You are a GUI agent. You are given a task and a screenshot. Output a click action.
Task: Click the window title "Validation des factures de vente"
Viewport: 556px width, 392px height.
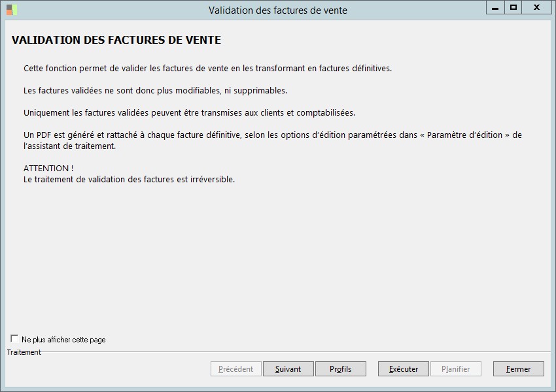pyautogui.click(x=278, y=10)
